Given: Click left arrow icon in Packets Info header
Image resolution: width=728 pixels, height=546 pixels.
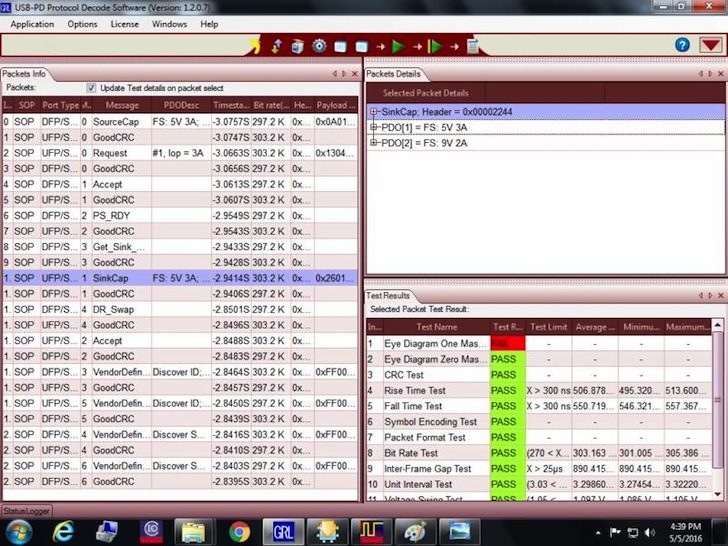Looking at the screenshot, I should click(x=335, y=74).
